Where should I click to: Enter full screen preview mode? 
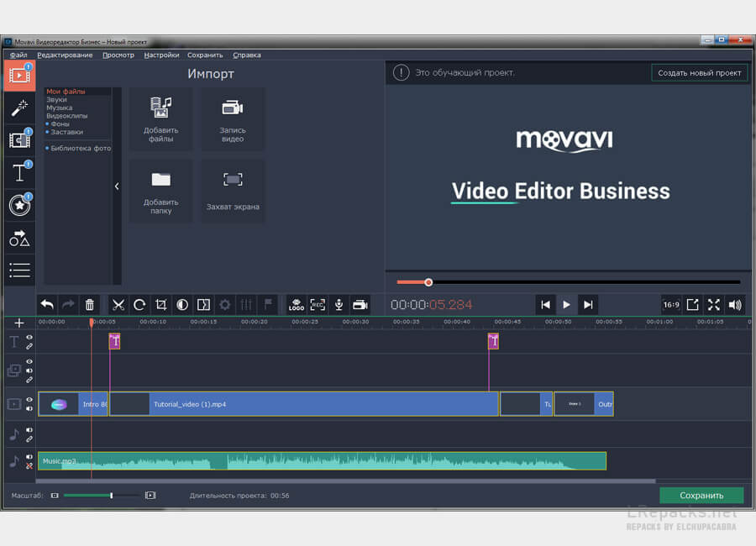coord(713,304)
